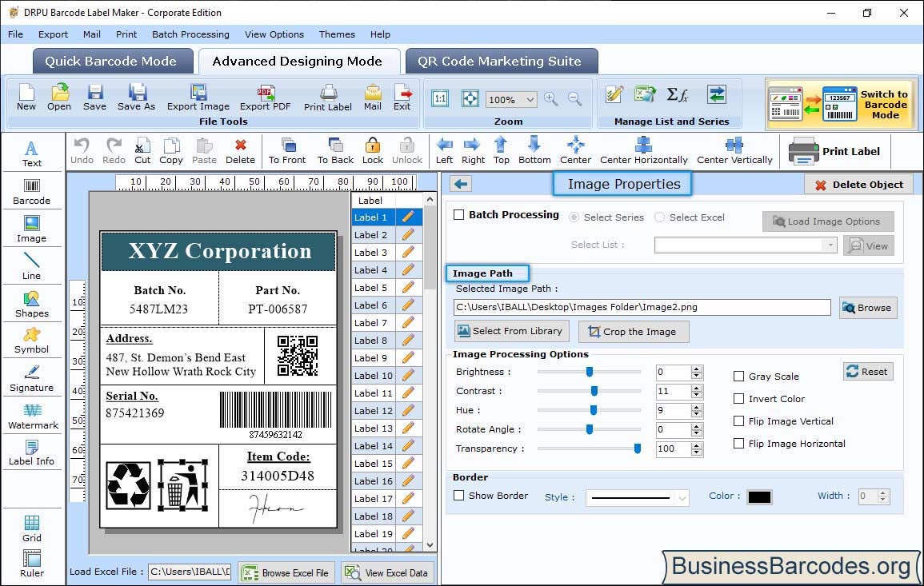Increase the Rotate Angle spinner value
Image resolution: width=924 pixels, height=586 pixels.
pyautogui.click(x=697, y=426)
